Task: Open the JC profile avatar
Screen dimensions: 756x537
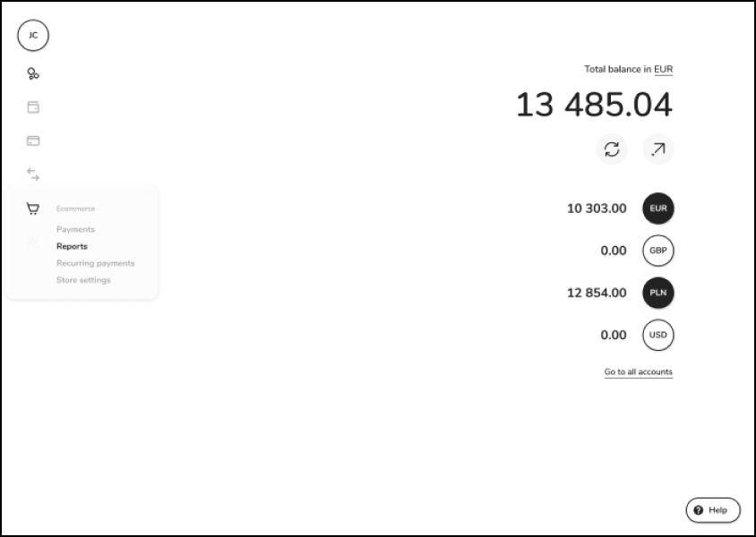Action: click(33, 35)
